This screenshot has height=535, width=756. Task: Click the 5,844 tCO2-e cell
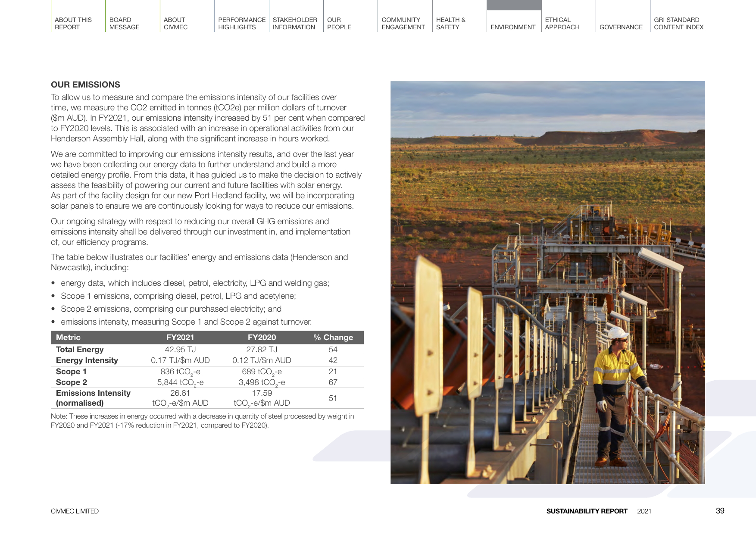180,383
